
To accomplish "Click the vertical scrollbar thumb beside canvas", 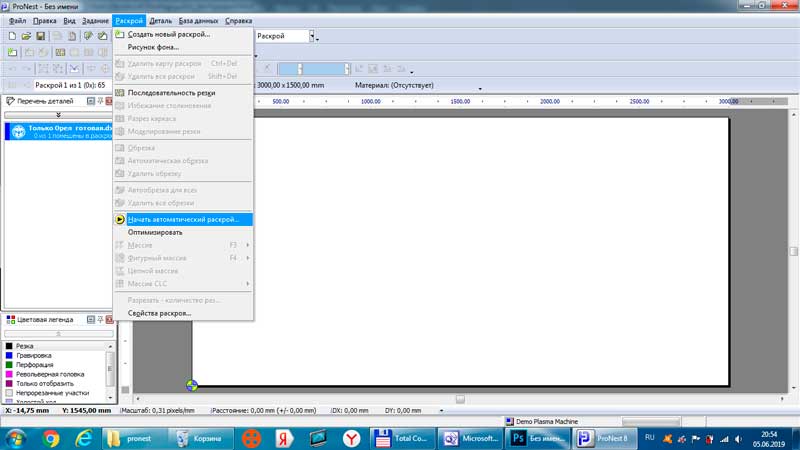I will 793,251.
